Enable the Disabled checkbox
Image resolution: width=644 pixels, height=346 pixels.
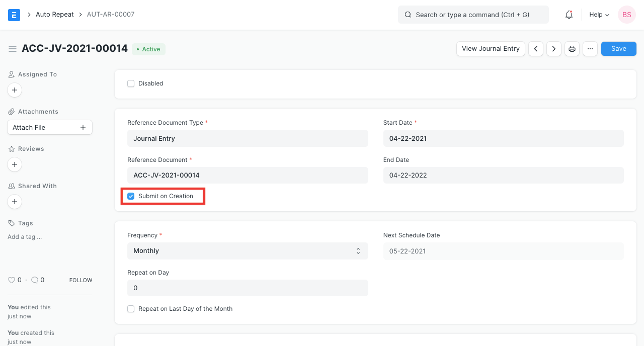(x=131, y=83)
